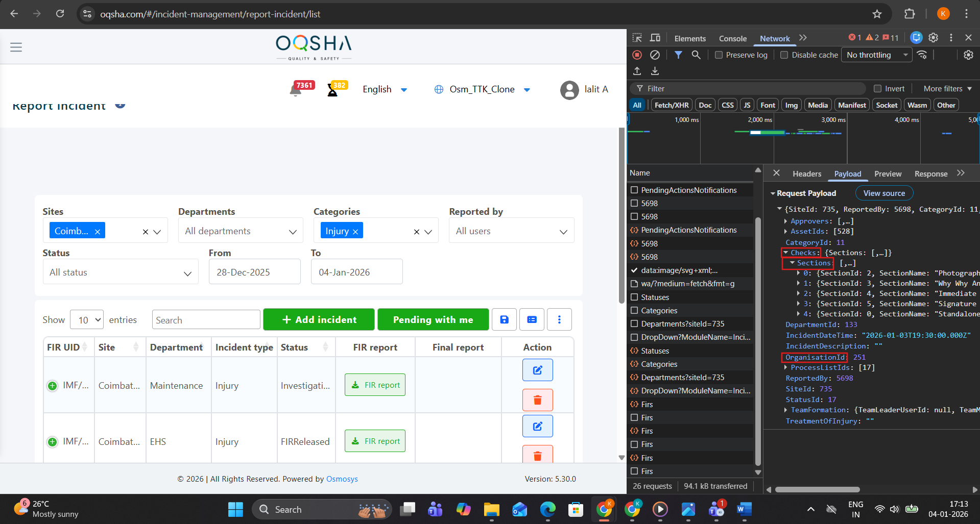Click the incident Search input field
The image size is (980, 524).
pyautogui.click(x=206, y=320)
